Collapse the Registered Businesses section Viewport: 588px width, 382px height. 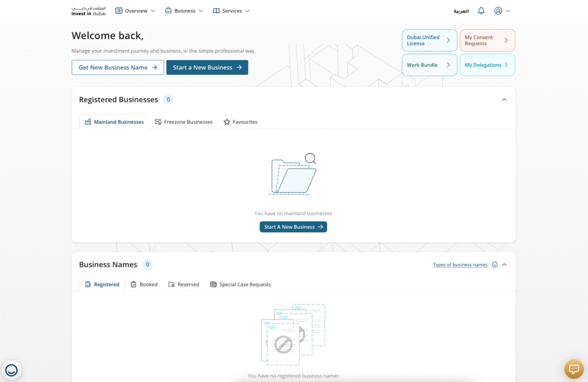(504, 100)
